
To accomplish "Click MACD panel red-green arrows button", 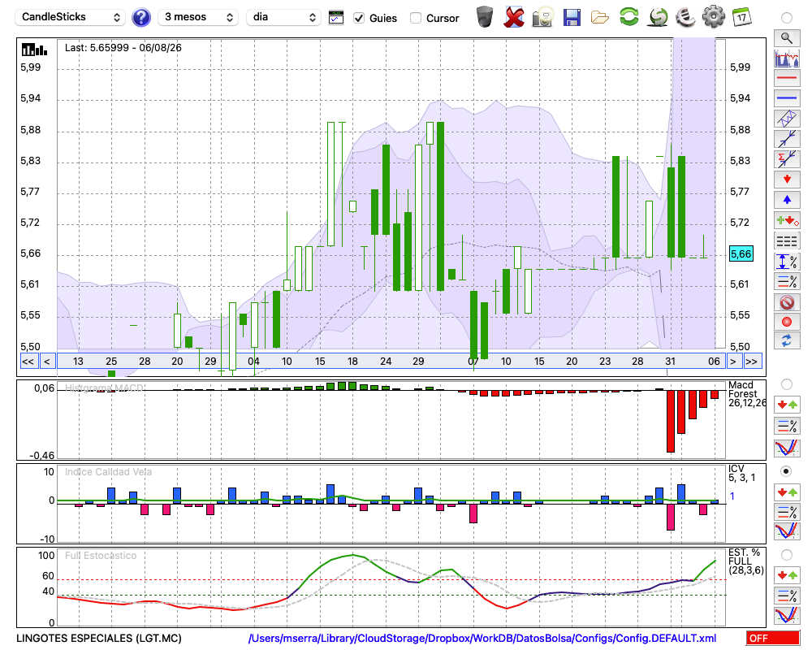I will pos(787,405).
